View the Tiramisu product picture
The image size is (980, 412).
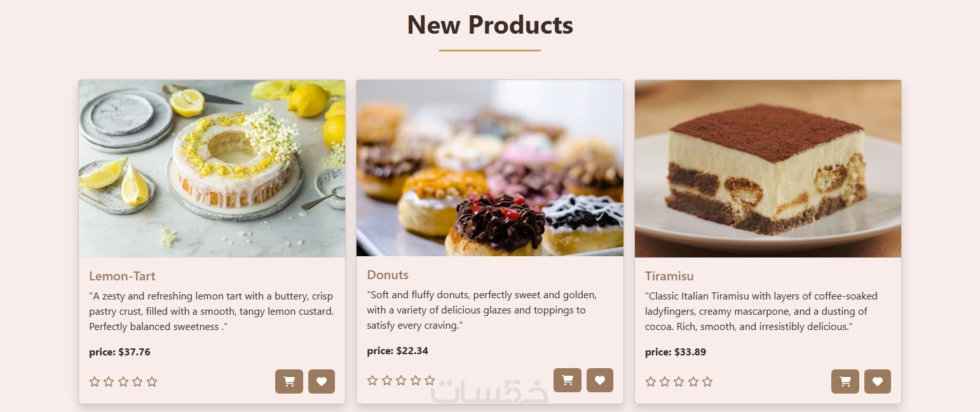point(768,168)
